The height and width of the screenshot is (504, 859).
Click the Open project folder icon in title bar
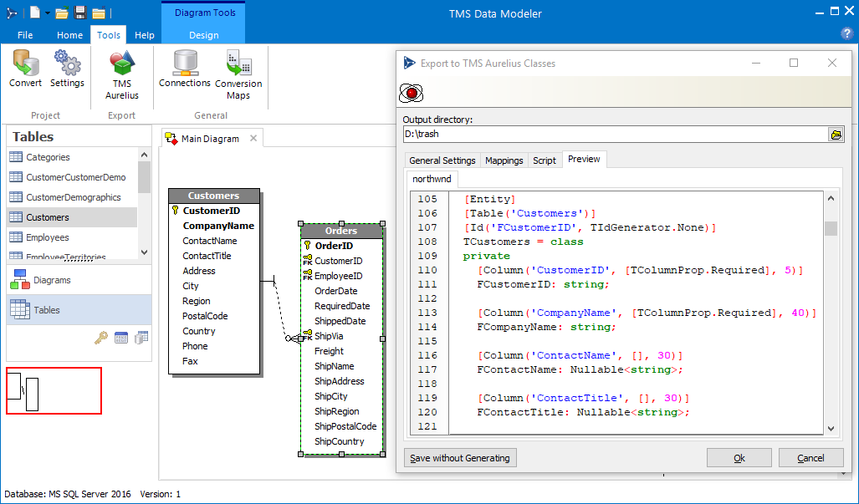[64, 13]
